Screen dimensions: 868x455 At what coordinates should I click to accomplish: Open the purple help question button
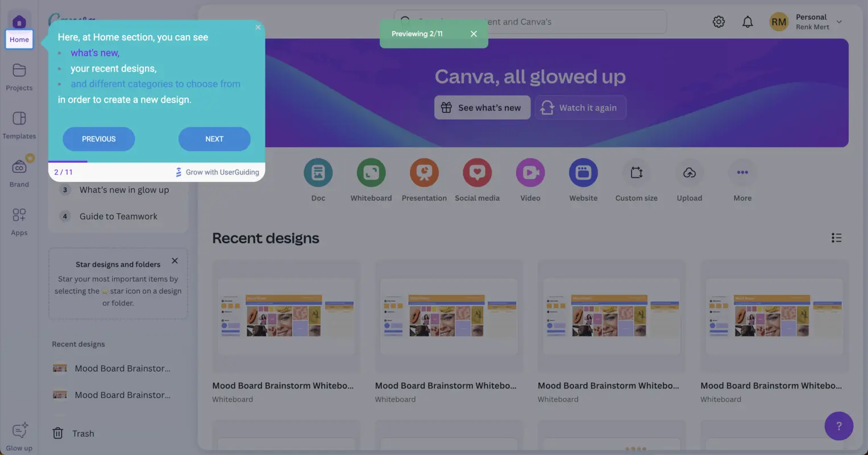[x=839, y=426]
